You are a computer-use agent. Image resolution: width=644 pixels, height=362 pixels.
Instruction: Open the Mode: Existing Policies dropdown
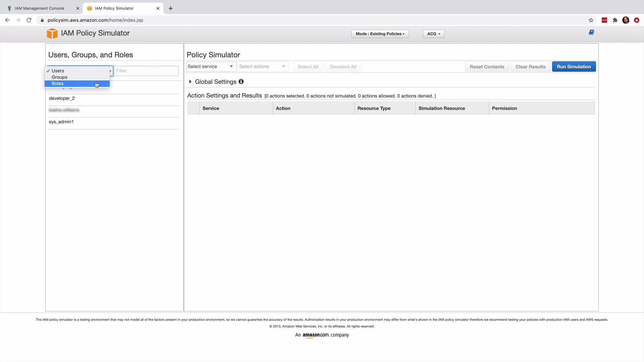pyautogui.click(x=380, y=34)
